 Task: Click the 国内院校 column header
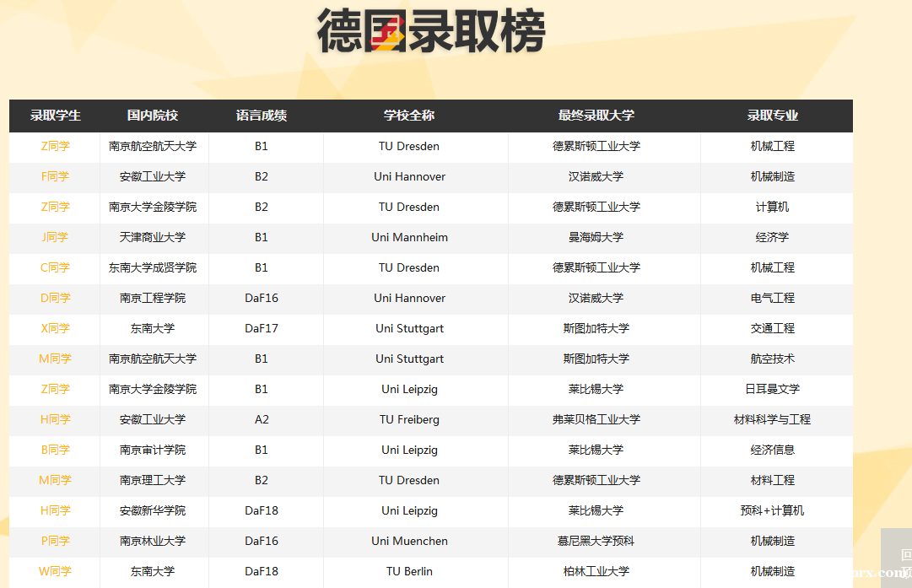(x=153, y=116)
